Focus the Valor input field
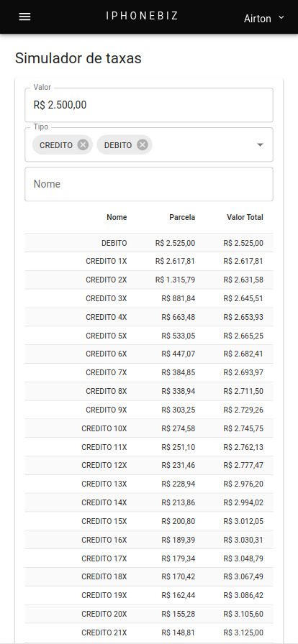This screenshot has width=298, height=644. [149, 105]
